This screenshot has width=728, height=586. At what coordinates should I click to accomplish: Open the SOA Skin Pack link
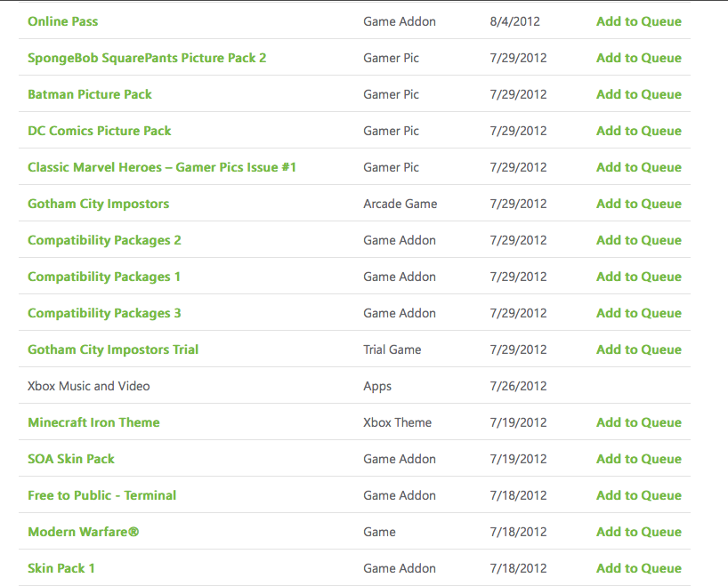(71, 459)
